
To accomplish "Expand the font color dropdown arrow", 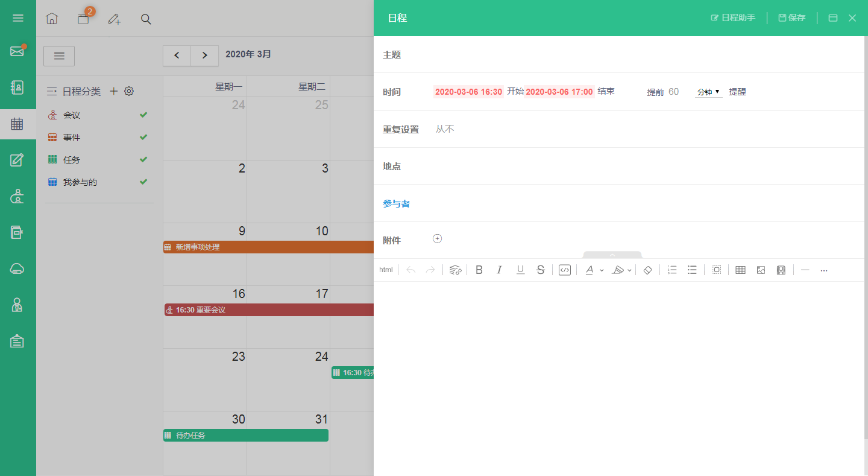I will point(602,270).
